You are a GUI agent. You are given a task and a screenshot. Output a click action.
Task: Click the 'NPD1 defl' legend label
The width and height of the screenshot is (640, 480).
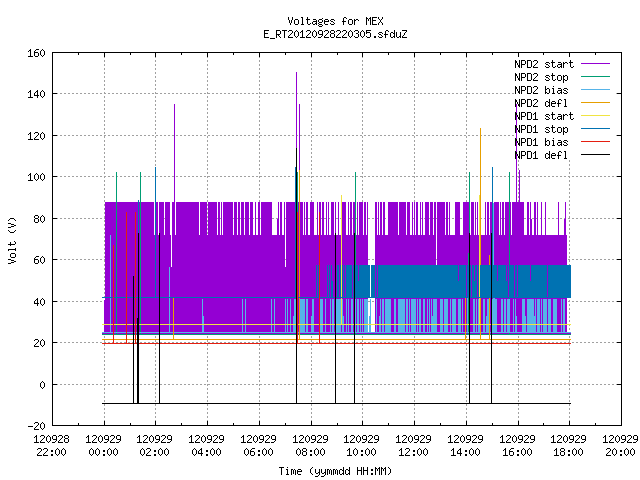pos(541,156)
